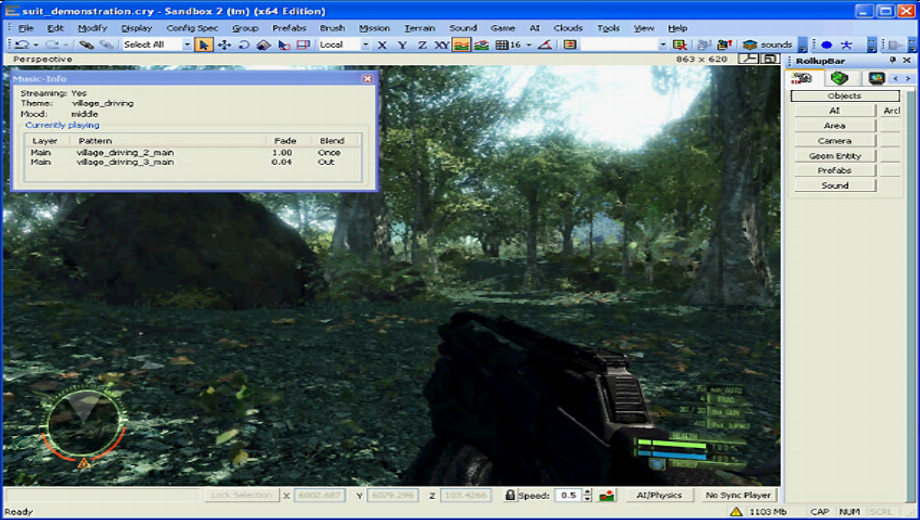Viewport: 920px width, 520px height.
Task: Enable the Select terrain tool
Action: pos(283,45)
